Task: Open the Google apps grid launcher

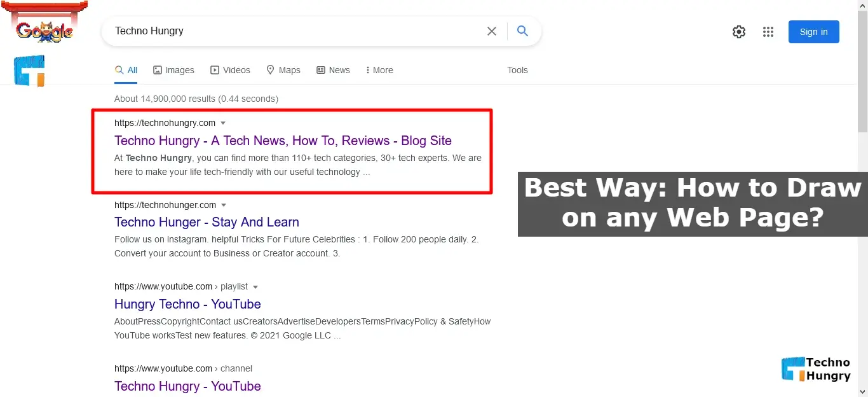Action: pos(768,31)
